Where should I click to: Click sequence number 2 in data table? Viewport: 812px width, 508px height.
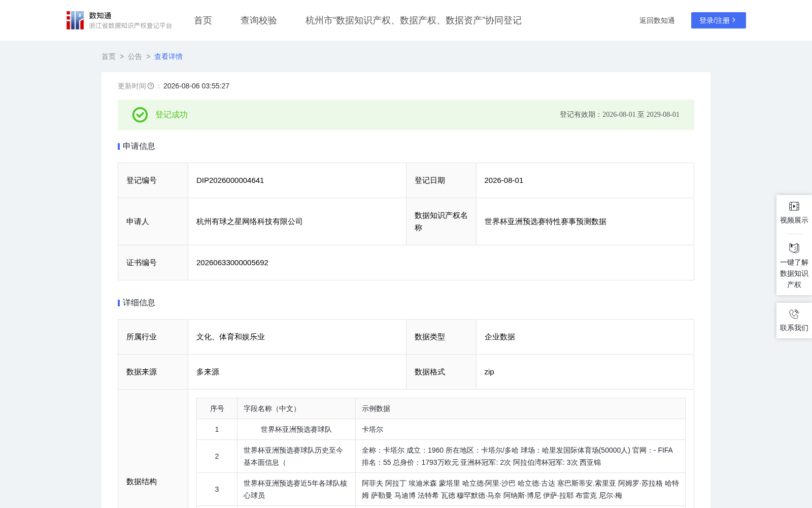click(x=217, y=456)
